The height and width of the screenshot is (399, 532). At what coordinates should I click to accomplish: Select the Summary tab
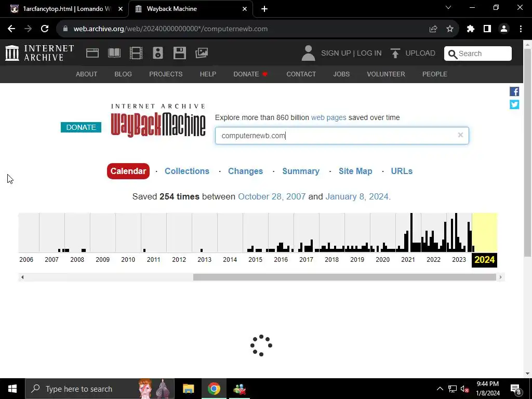point(301,171)
